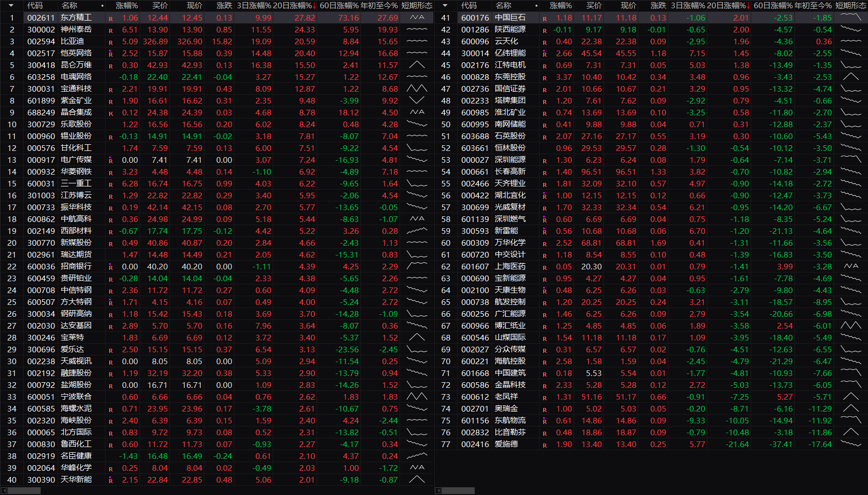Click the R marker in the 比亚迪 row
Screen dimensions: 868x495
pyautogui.click(x=111, y=42)
